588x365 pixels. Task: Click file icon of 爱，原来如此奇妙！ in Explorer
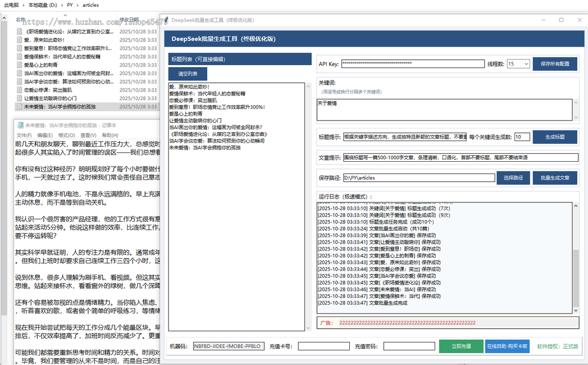[x=20, y=40]
